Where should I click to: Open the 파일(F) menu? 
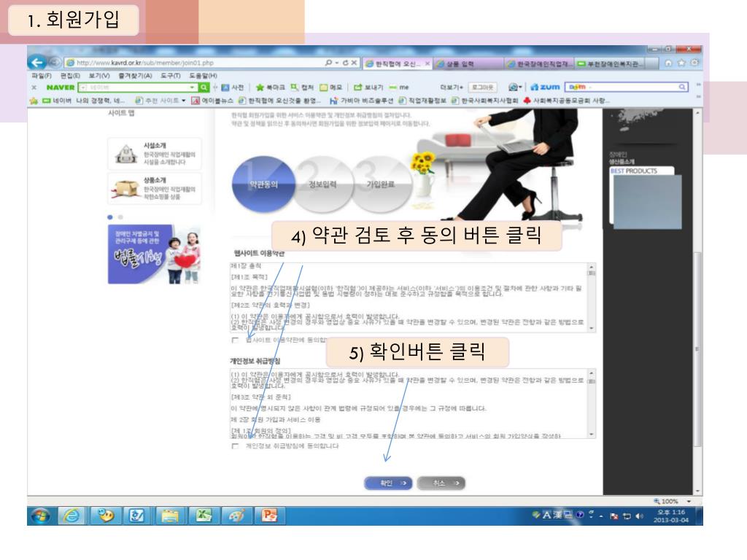click(42, 76)
